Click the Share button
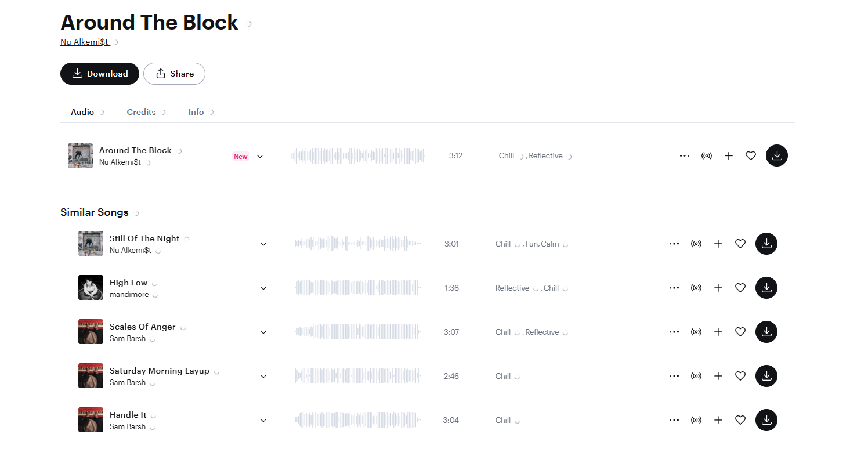This screenshot has width=868, height=474. coord(174,74)
